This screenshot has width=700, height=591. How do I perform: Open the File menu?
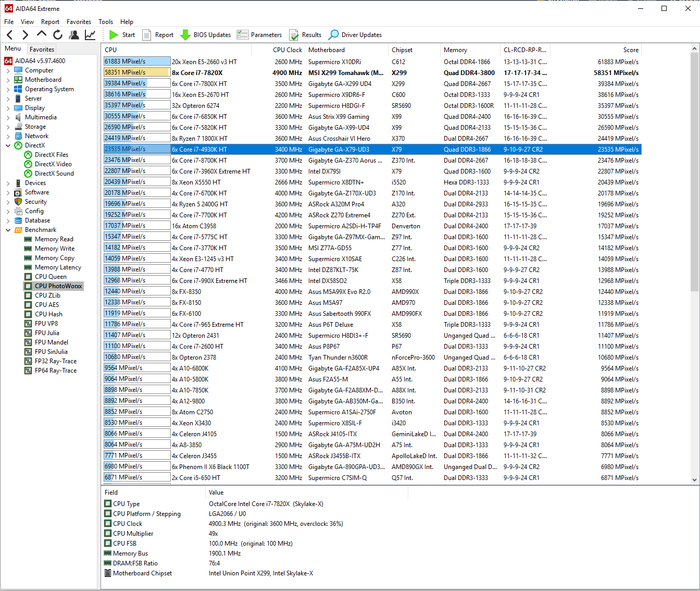click(9, 22)
